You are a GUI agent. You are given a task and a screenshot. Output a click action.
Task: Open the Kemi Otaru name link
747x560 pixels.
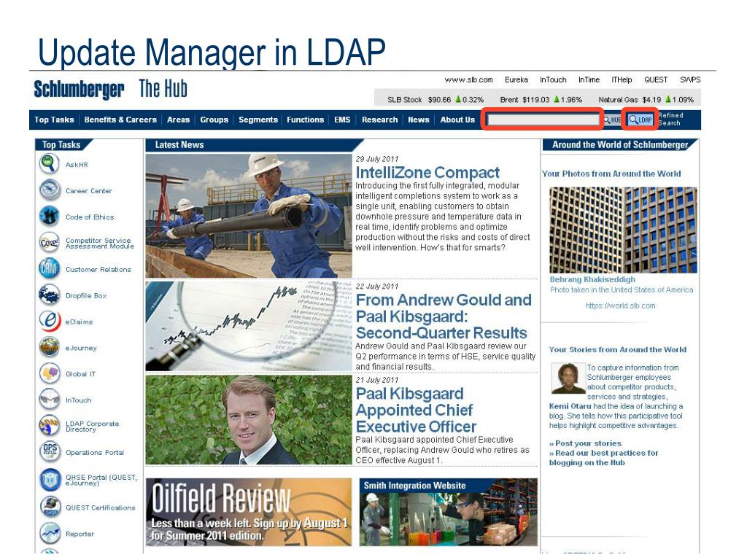570,406
